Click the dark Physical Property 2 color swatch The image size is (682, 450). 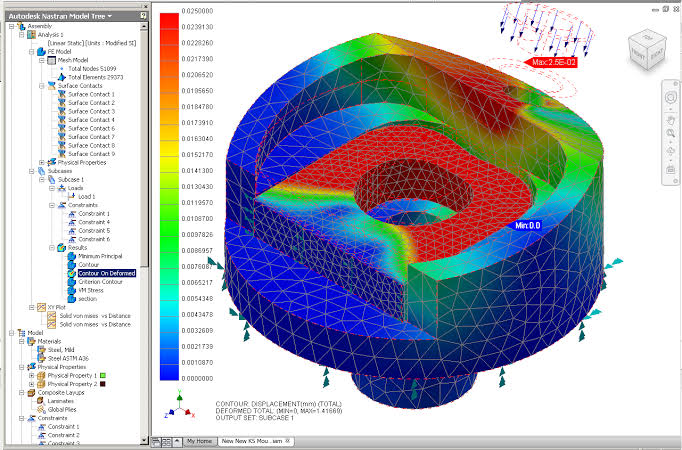pyautogui.click(x=103, y=384)
